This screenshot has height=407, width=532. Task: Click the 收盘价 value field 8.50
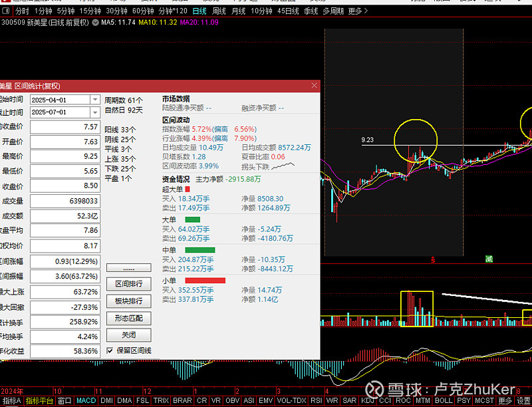(65, 186)
